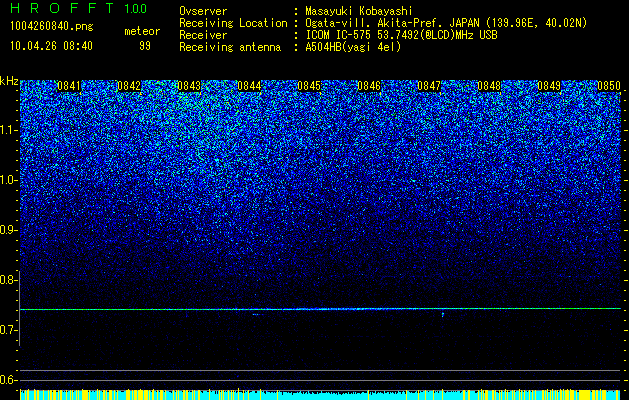Click the 0847 time marker

[429, 86]
